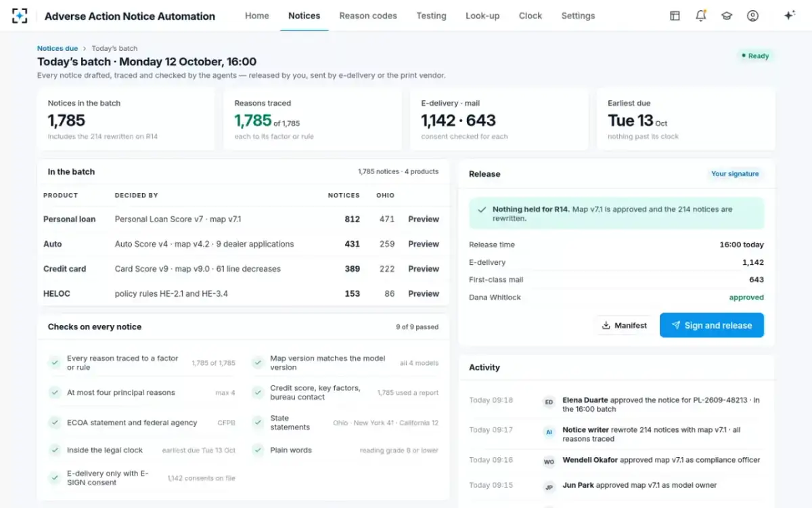This screenshot has height=508, width=812.
Task: Open the notifications bell
Action: coord(701,16)
